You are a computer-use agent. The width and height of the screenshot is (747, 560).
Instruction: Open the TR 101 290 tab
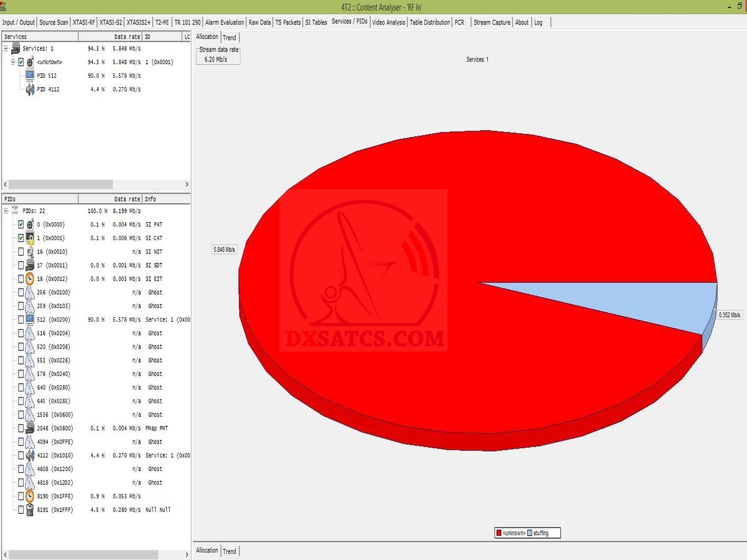point(187,22)
